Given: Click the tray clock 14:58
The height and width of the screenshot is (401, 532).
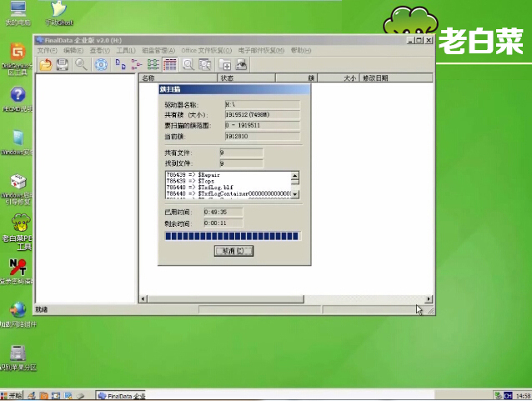Looking at the screenshot, I should [523, 395].
